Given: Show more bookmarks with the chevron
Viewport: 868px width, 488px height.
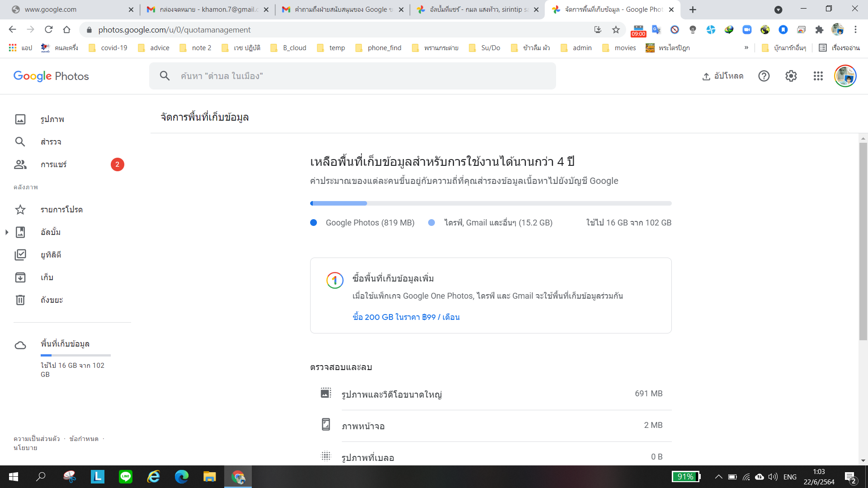Looking at the screenshot, I should coord(746,48).
